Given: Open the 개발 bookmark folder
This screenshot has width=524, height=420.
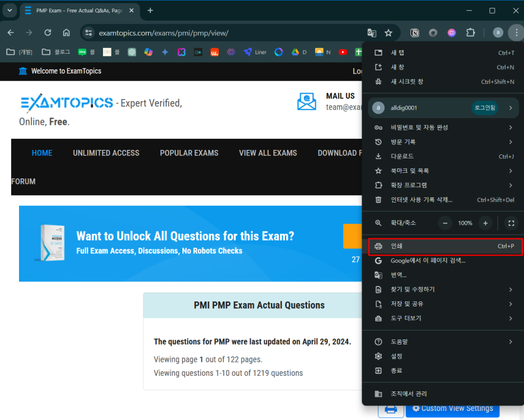Looking at the screenshot, I should point(20,52).
